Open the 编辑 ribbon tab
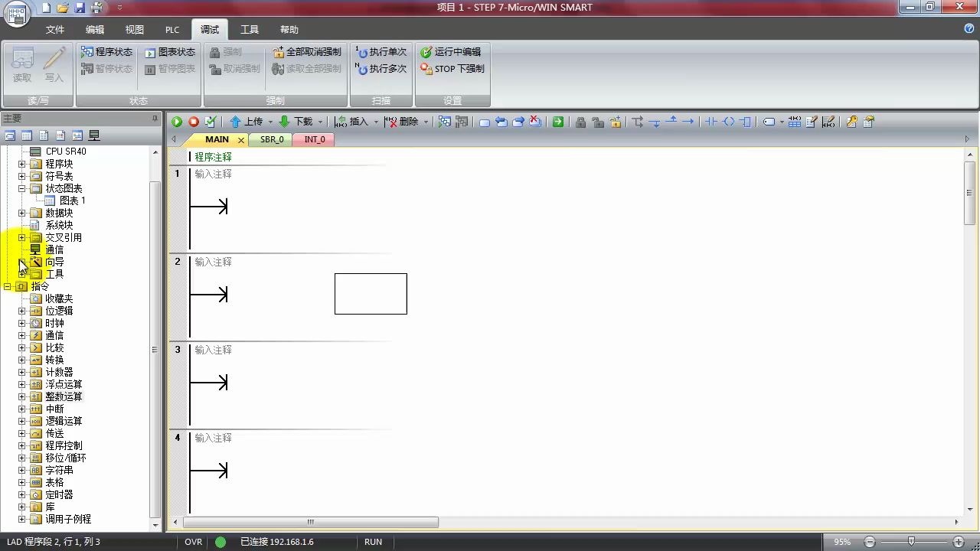The width and height of the screenshot is (980, 551). 95,30
